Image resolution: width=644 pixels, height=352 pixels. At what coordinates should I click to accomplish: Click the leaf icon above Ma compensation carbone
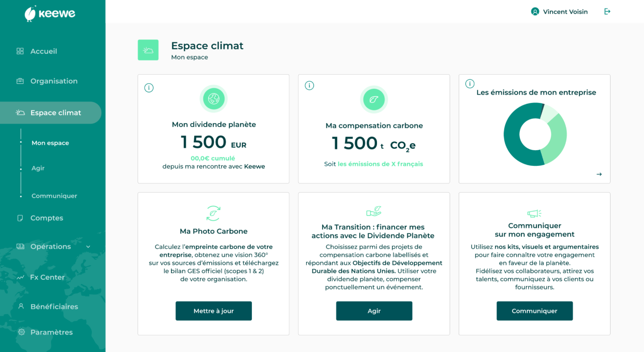pos(374,99)
